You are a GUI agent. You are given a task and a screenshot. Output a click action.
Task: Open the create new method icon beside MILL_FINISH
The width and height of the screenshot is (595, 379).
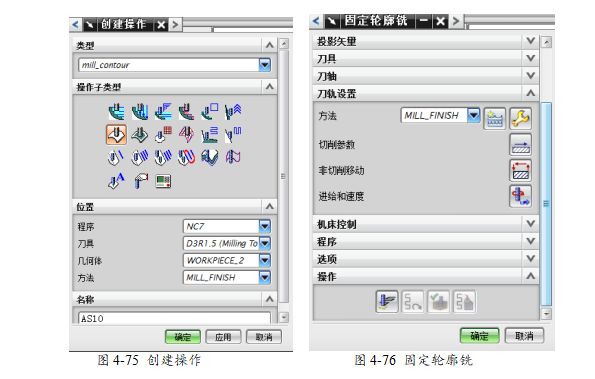[494, 118]
